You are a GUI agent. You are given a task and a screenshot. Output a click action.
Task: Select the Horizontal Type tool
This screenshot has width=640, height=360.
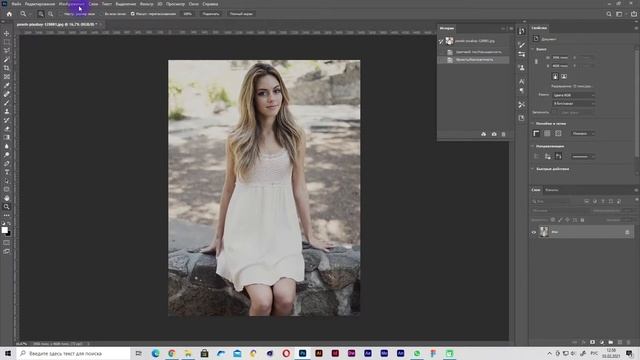tap(7, 172)
